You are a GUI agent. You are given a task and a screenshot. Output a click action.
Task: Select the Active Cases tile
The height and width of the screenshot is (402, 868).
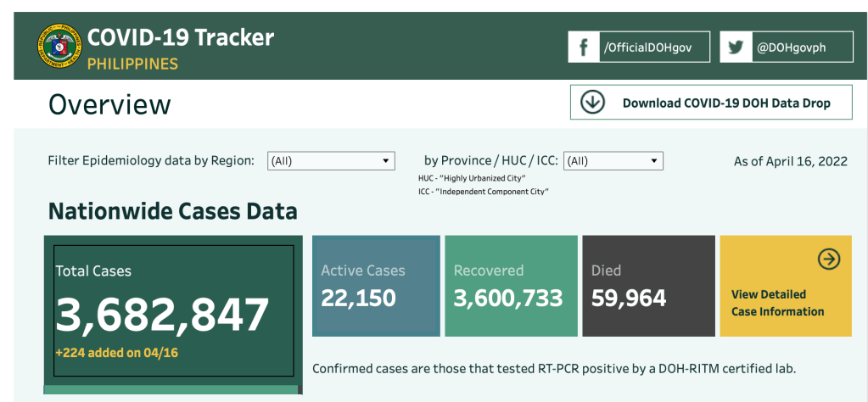click(376, 286)
